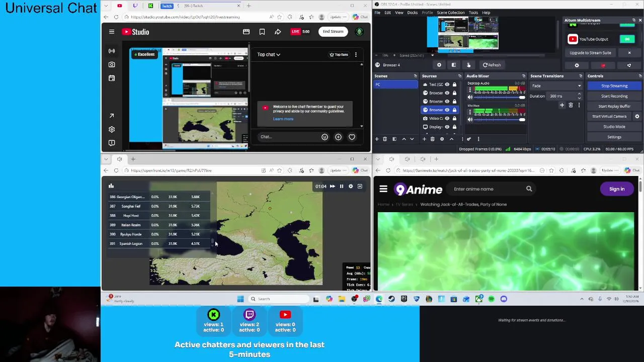
Task: Click the clapperboard edit icon in Studio header
Action: click(246, 32)
